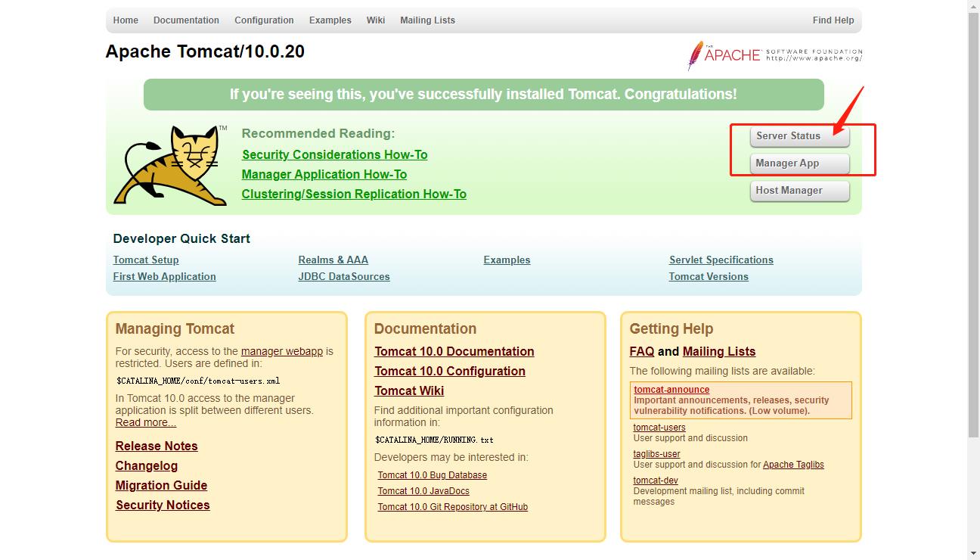Open JDBC DataSources link
This screenshot has width=980, height=560.
pos(344,276)
